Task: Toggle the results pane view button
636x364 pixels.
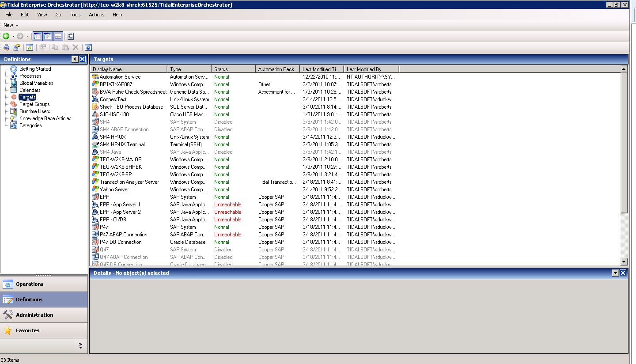Action: tap(48, 36)
